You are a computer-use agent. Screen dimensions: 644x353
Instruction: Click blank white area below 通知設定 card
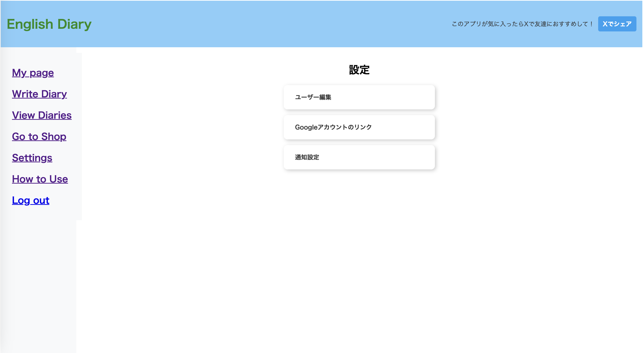pyautogui.click(x=359, y=237)
